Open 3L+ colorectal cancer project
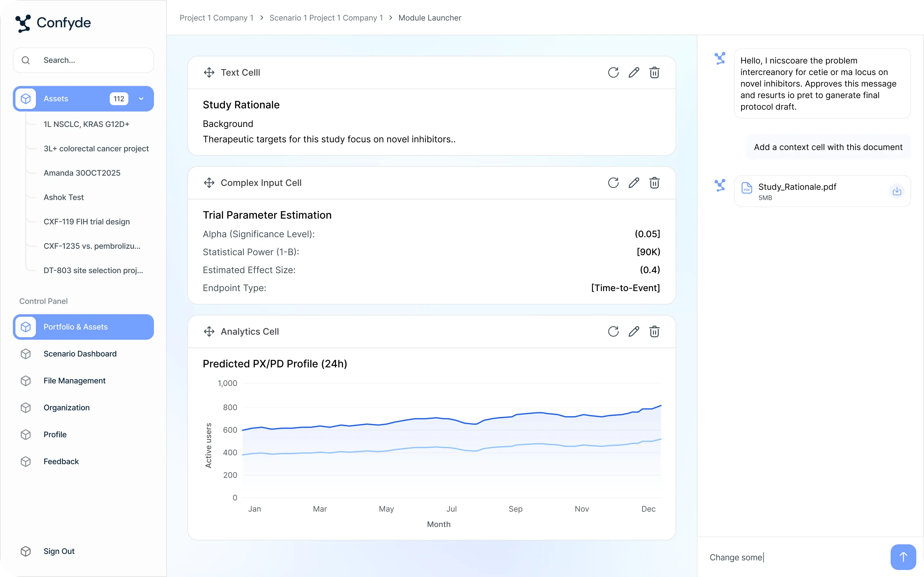This screenshot has height=577, width=924. pos(96,148)
